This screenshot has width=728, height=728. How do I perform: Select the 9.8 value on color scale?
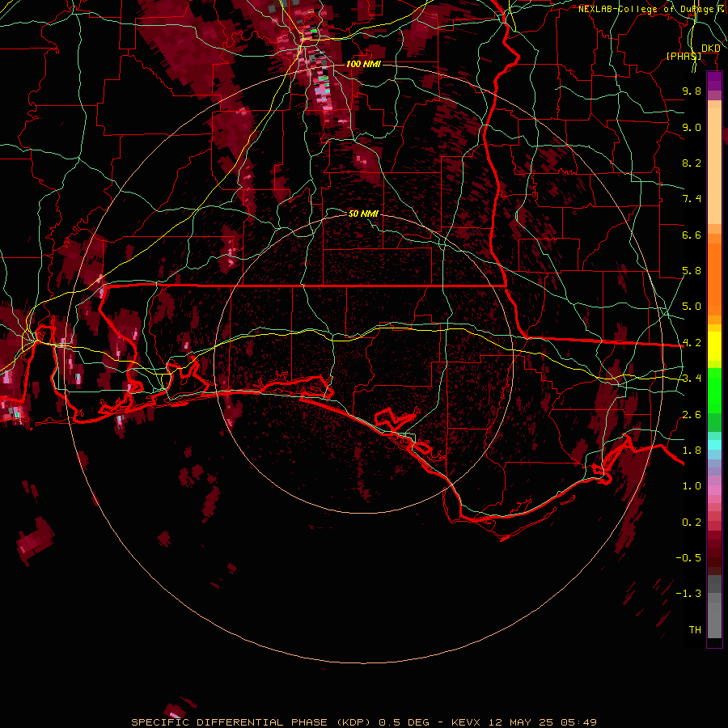(692, 91)
